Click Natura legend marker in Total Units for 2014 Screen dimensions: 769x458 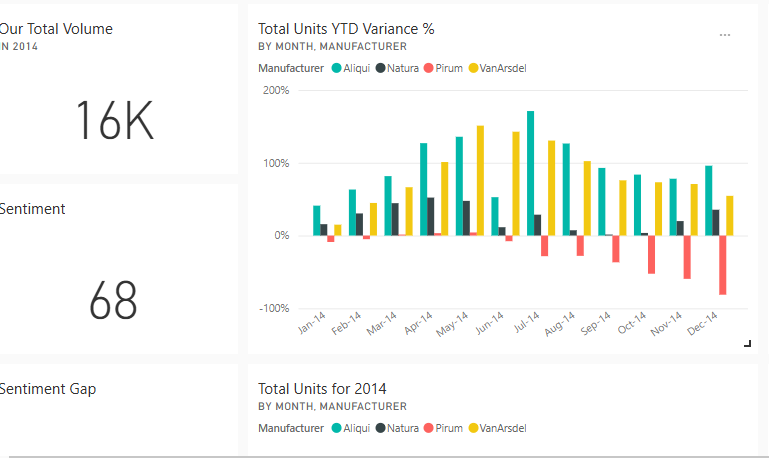[381, 428]
